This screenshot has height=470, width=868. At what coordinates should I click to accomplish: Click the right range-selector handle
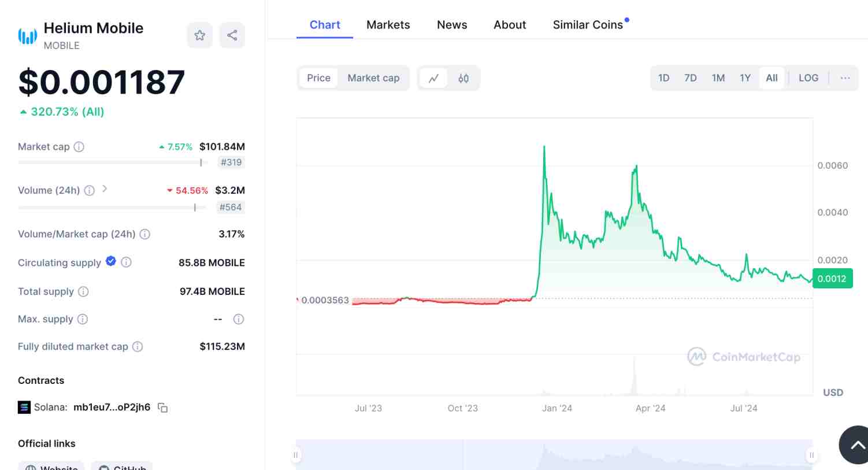tap(811, 455)
